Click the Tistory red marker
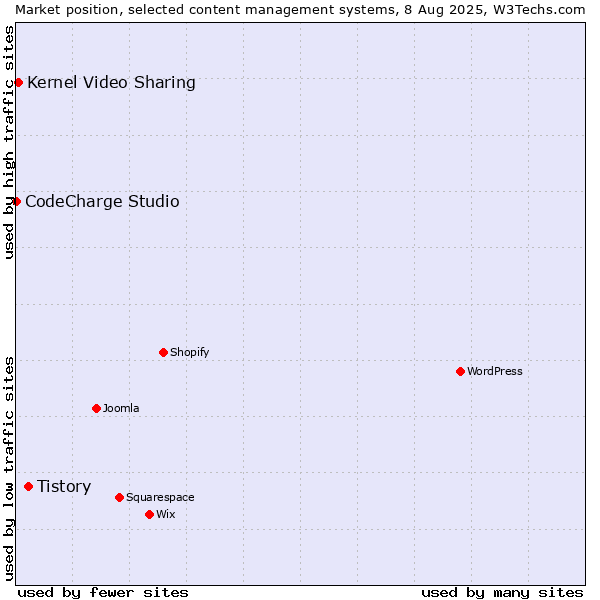The height and width of the screenshot is (600, 600). pos(28,487)
